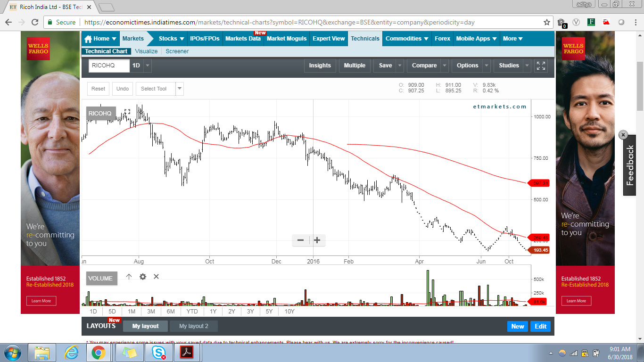The height and width of the screenshot is (362, 644).
Task: Switch to the Screener tab
Action: tap(177, 51)
